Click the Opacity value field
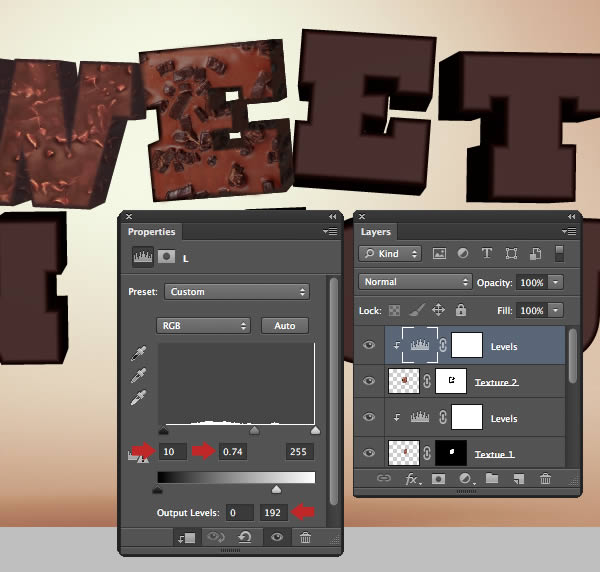 (x=532, y=282)
